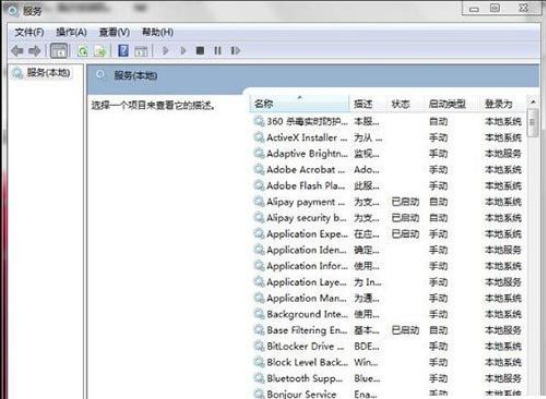
Task: Click the Back arrow toolbar icon
Action: [17, 51]
